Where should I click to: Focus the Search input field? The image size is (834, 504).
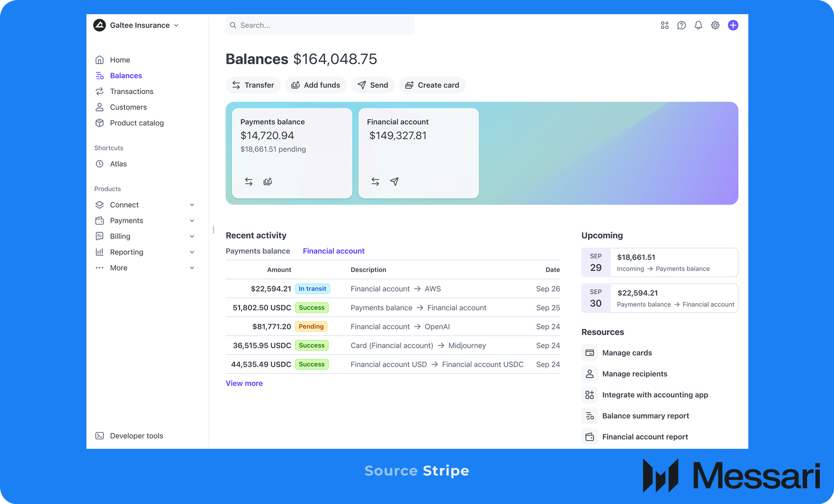[320, 25]
